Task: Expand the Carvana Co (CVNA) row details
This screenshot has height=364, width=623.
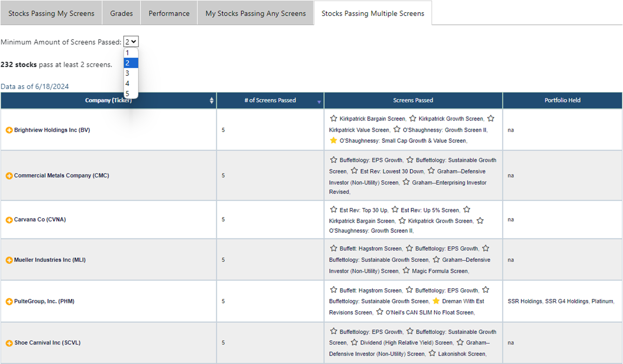Action: click(x=9, y=220)
